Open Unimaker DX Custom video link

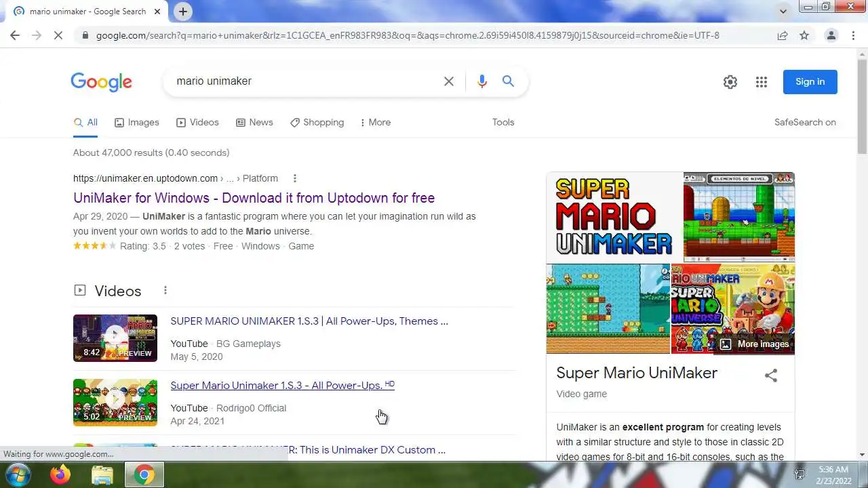(308, 450)
